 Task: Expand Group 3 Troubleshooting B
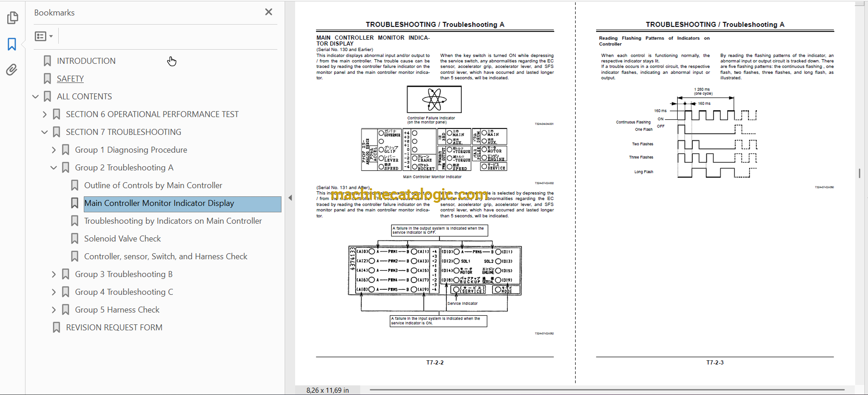tap(54, 274)
